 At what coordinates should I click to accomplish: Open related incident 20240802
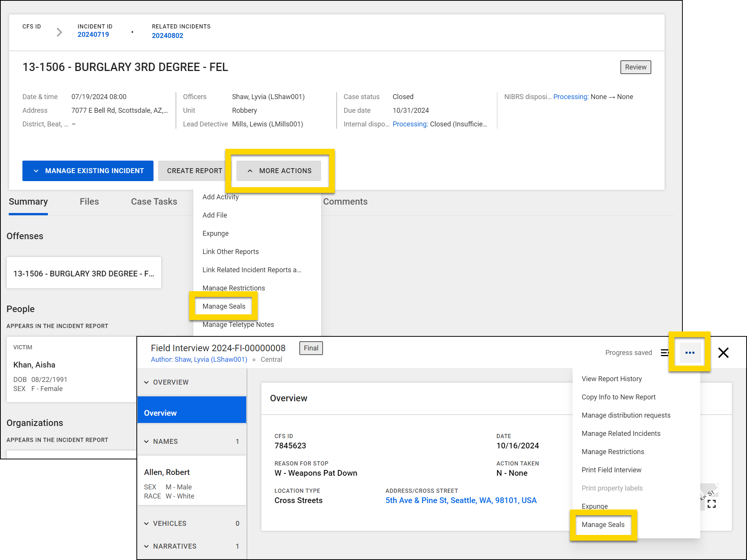(x=168, y=36)
